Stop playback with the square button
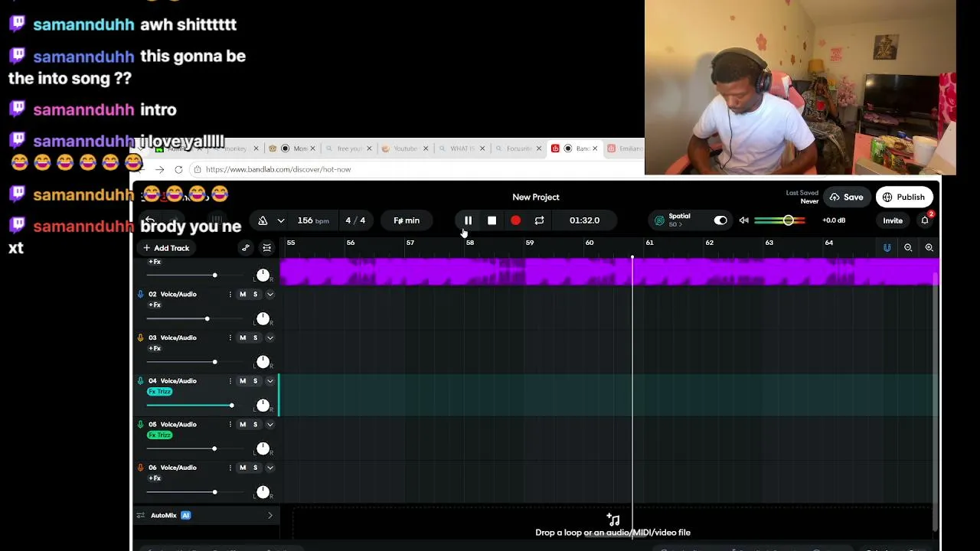Screen dimensions: 980x551 [x=492, y=220]
